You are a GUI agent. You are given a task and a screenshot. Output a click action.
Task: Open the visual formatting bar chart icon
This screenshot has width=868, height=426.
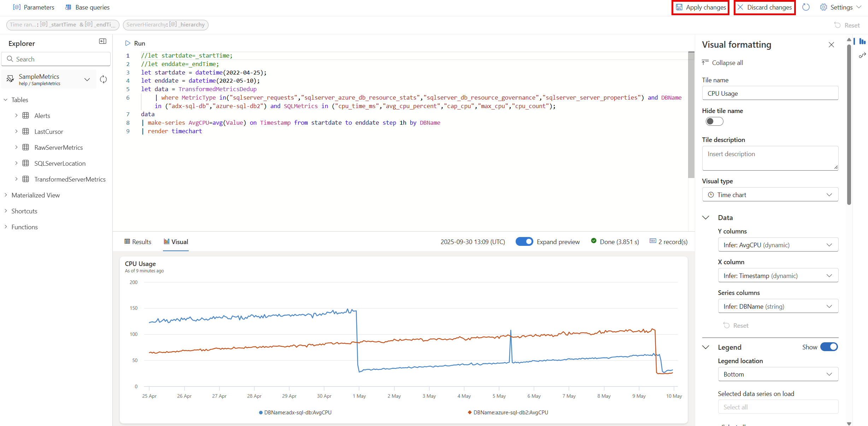(x=862, y=41)
